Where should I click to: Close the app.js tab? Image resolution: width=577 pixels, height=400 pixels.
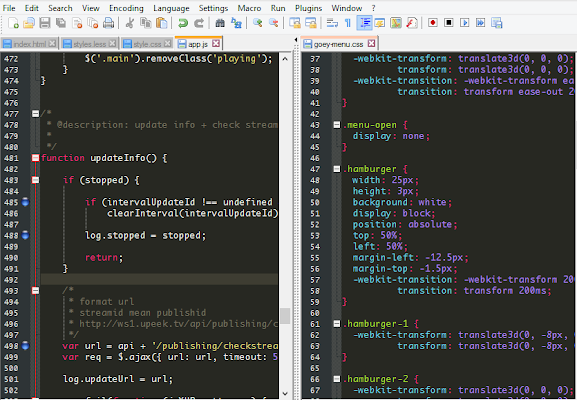[216, 43]
